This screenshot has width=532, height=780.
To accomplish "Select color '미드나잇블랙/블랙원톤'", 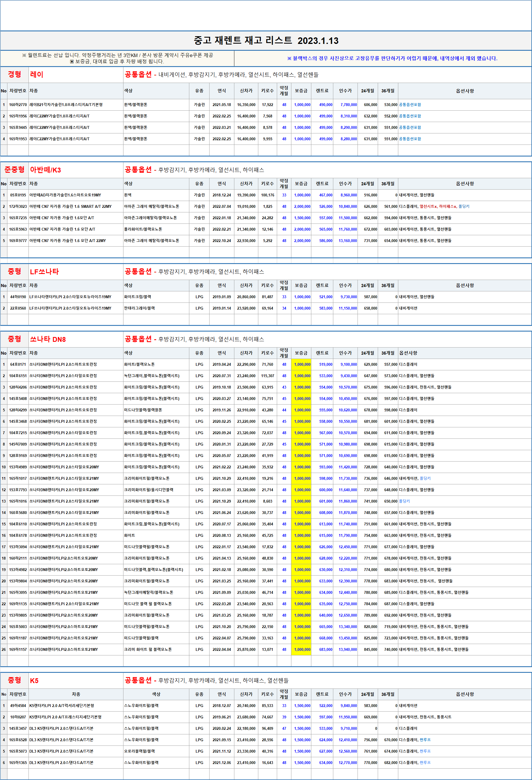I will (143, 410).
